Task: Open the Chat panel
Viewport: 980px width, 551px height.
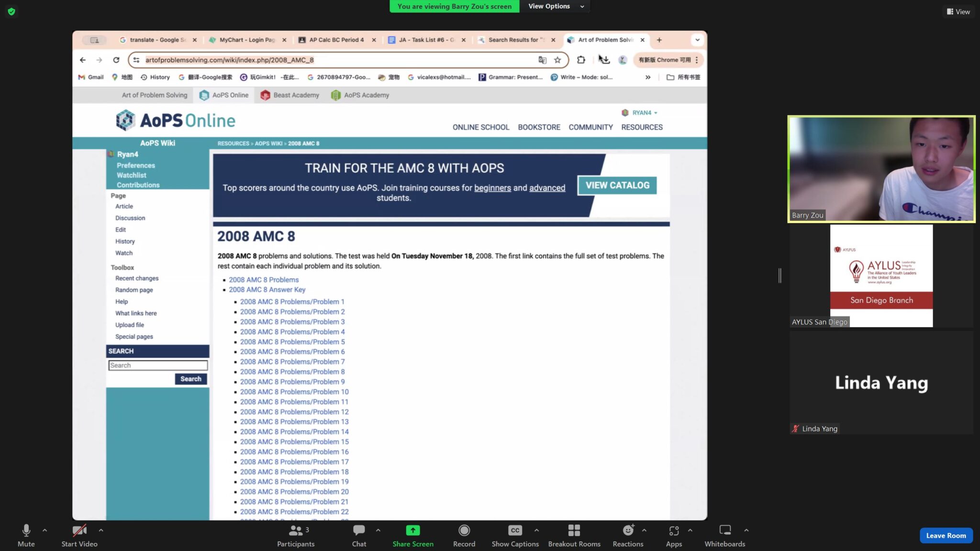Action: (359, 535)
